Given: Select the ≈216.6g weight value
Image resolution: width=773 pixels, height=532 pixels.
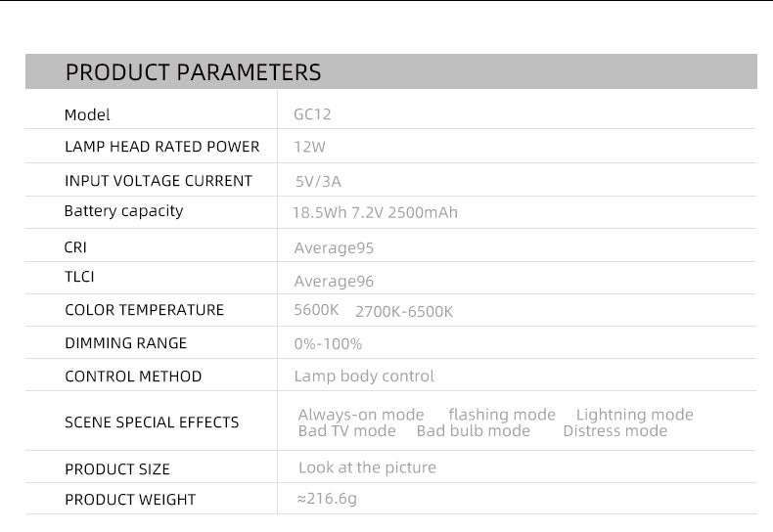Looking at the screenshot, I should tap(326, 499).
